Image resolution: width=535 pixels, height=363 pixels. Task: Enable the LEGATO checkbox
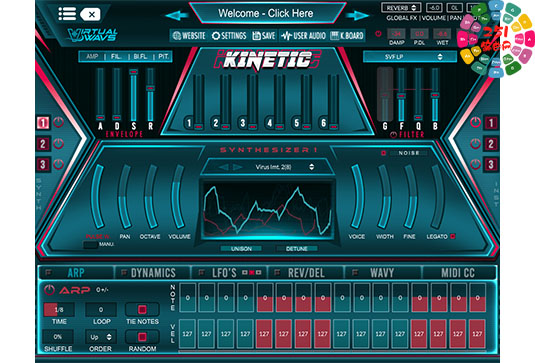(x=453, y=236)
